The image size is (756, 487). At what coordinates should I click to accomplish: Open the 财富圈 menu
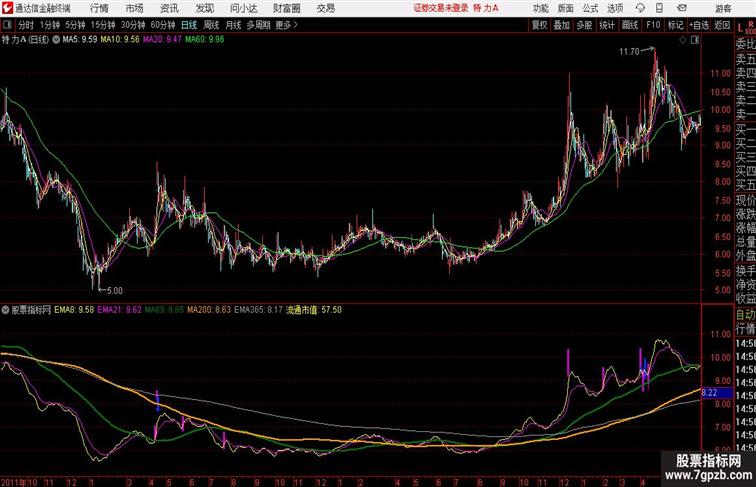[286, 8]
